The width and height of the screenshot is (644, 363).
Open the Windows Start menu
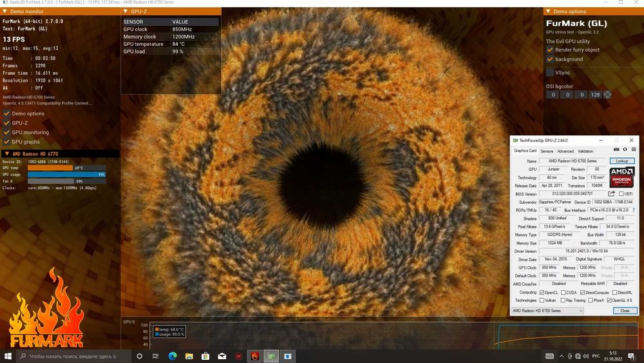click(8, 356)
